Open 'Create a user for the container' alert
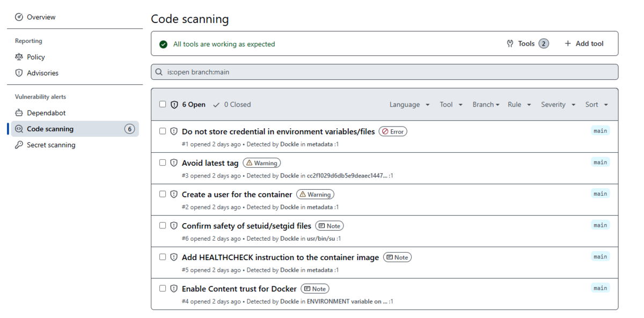 tap(237, 194)
